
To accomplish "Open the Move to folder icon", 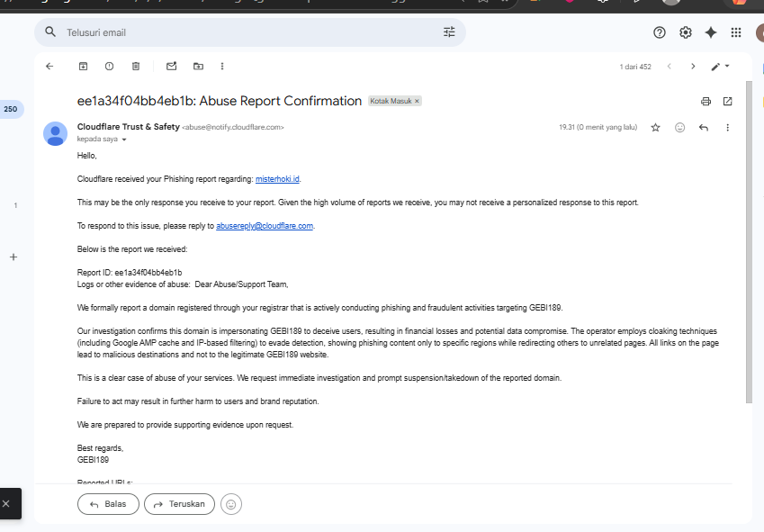I will coord(198,67).
